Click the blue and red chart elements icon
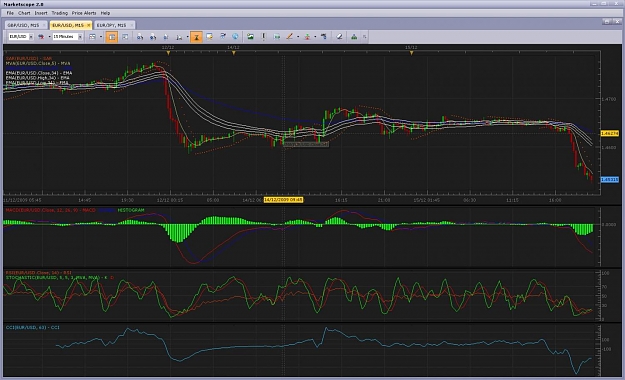Screen dimensions: 625x380 (x=323, y=37)
